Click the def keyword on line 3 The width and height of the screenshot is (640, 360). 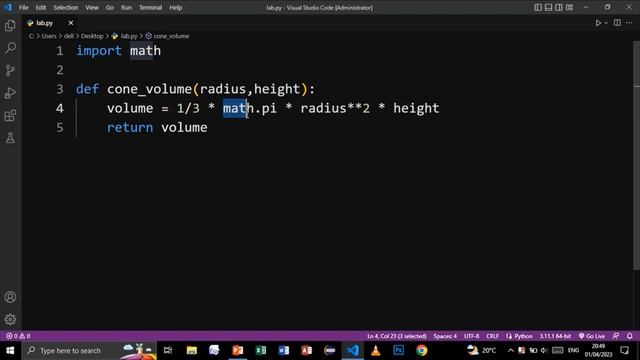pos(87,89)
